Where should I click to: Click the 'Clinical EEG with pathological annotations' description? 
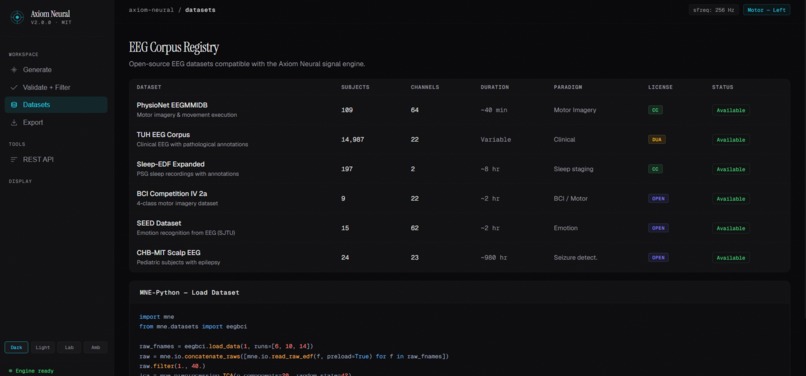(x=192, y=145)
